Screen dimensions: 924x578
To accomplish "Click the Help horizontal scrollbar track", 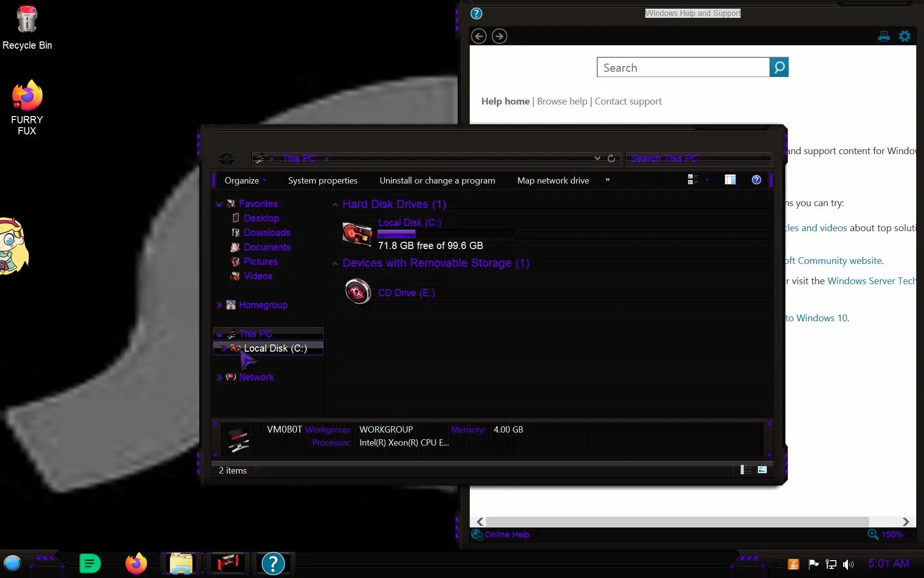I will 885,522.
